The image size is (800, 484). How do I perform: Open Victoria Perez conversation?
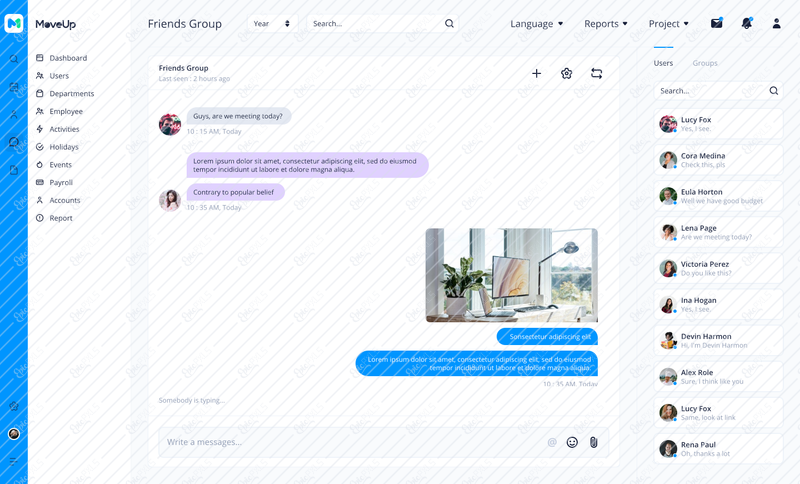click(718, 268)
